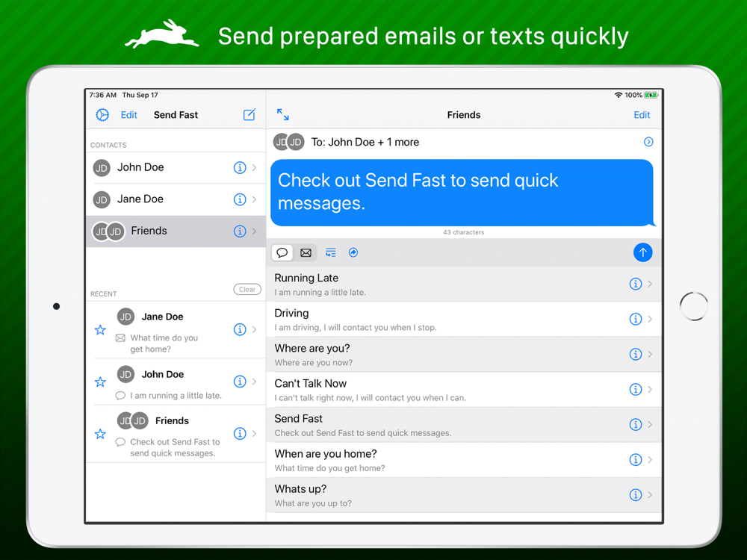Favorite the recent John Doe message star
Viewport: 747px width, 560px height.
pyautogui.click(x=100, y=382)
